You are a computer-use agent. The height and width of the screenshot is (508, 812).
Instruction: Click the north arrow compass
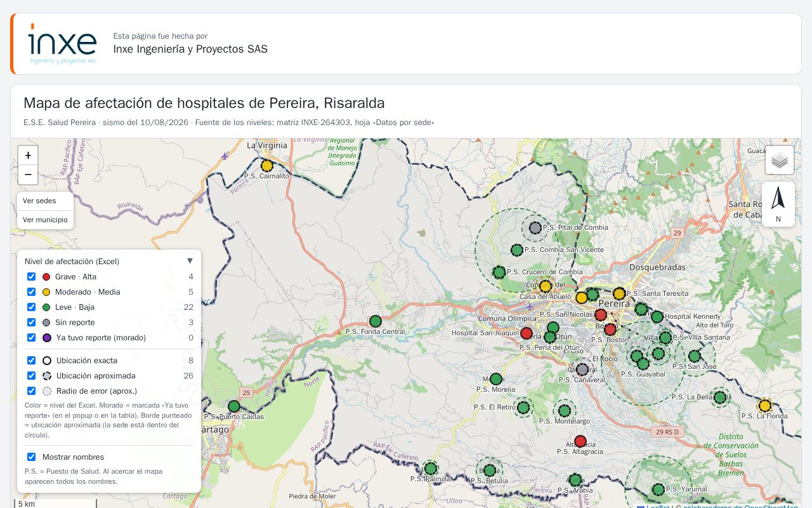tap(778, 204)
